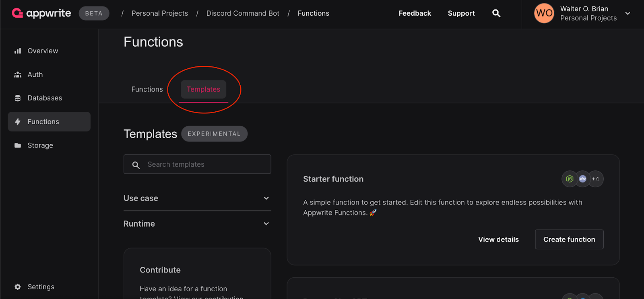Click the WO user avatar
This screenshot has height=299, width=644.
click(544, 13)
